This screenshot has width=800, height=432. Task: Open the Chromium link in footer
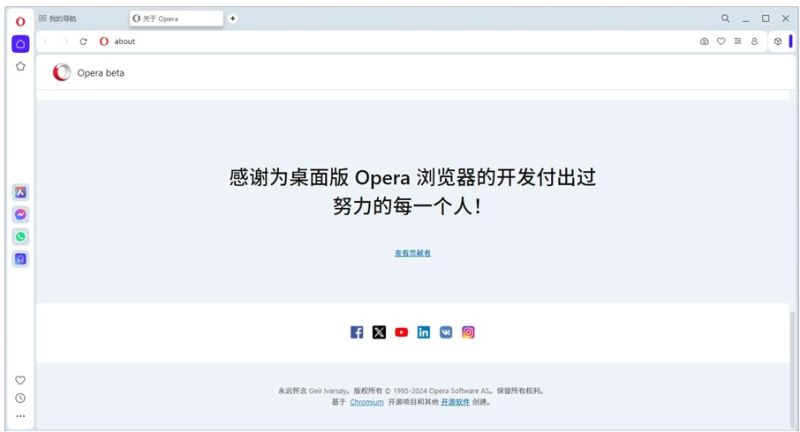tap(367, 402)
